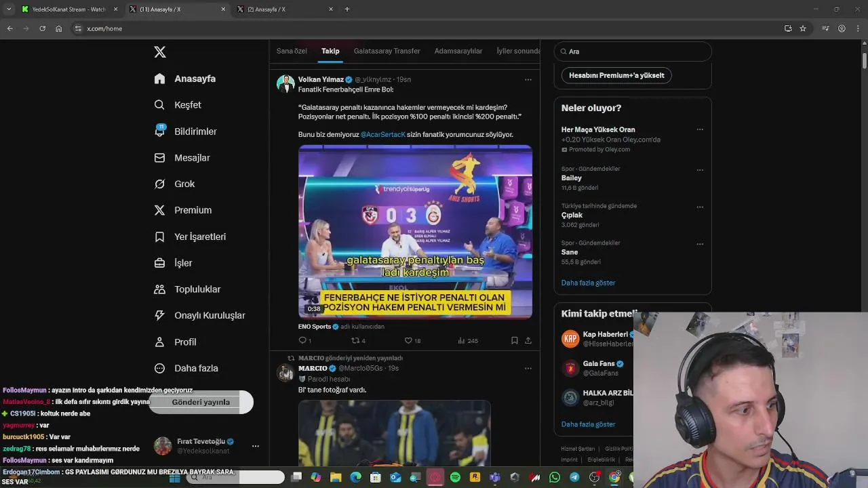Bookmark Volkan Yılmaz post
Screen dimensions: 868x488
tap(515, 340)
